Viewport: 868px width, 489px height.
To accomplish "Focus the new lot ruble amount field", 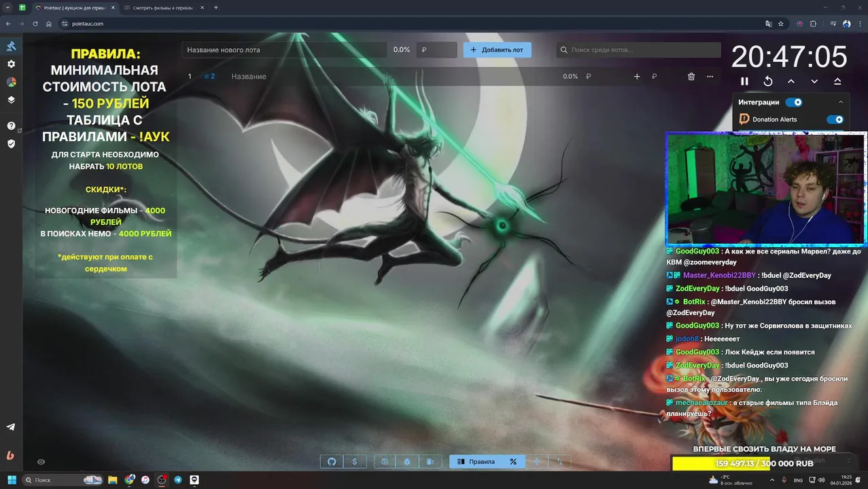I will pyautogui.click(x=436, y=50).
